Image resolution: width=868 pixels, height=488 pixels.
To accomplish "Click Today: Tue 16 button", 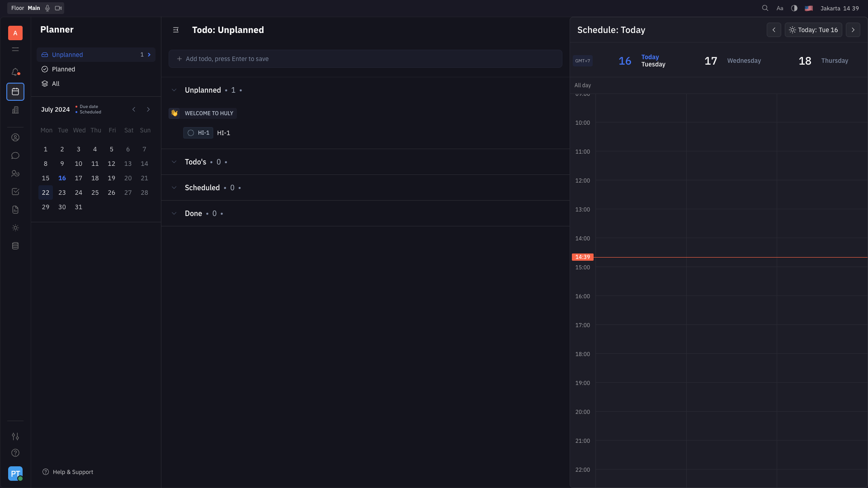I will click(813, 30).
